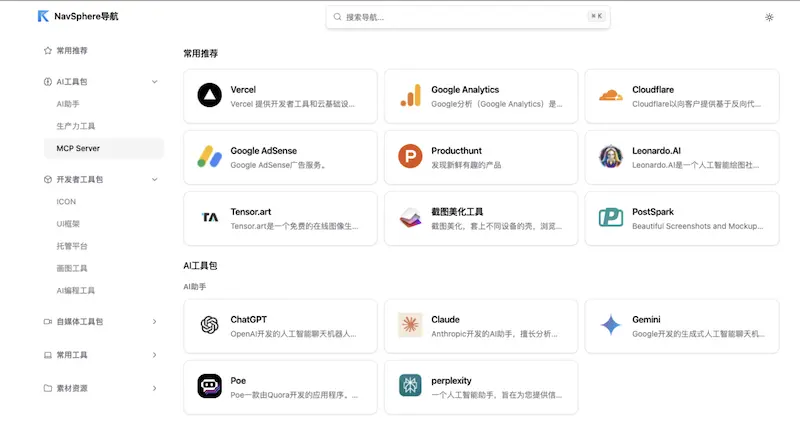Open the Leonardo.AI title text
The height and width of the screenshot is (432, 800).
click(x=656, y=151)
